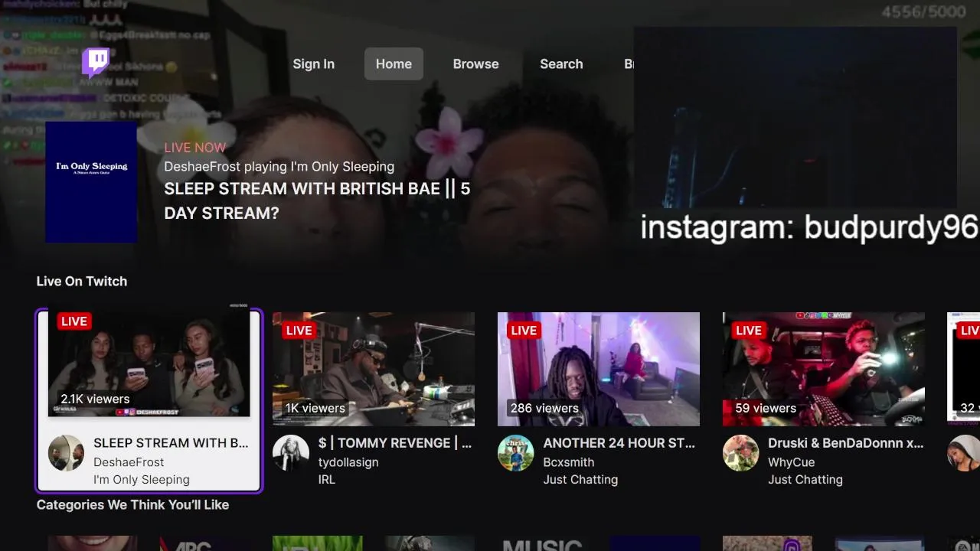Open the Sign In page
Image resolution: width=980 pixels, height=551 pixels.
pos(313,64)
